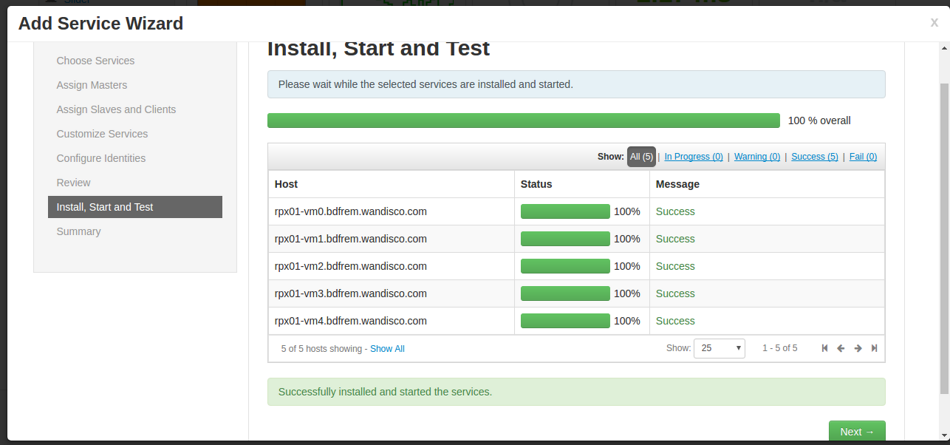Click the overall 100% progress bar
950x445 pixels.
(523, 121)
